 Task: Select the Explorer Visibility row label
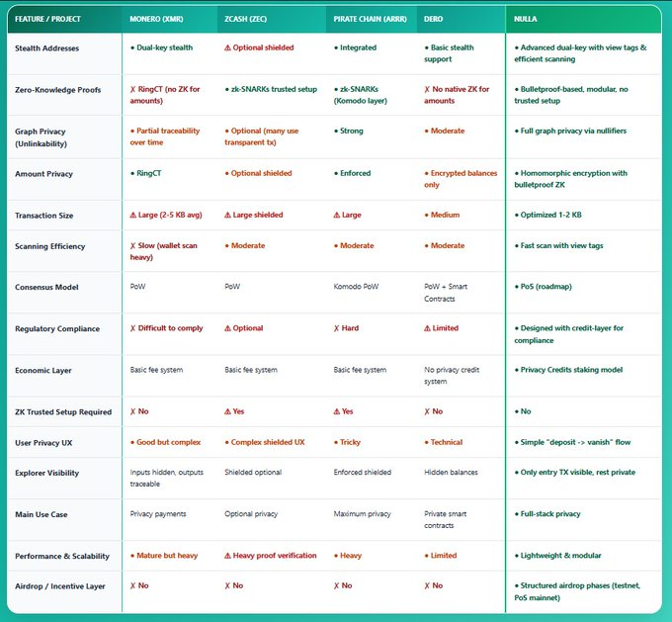click(47, 473)
